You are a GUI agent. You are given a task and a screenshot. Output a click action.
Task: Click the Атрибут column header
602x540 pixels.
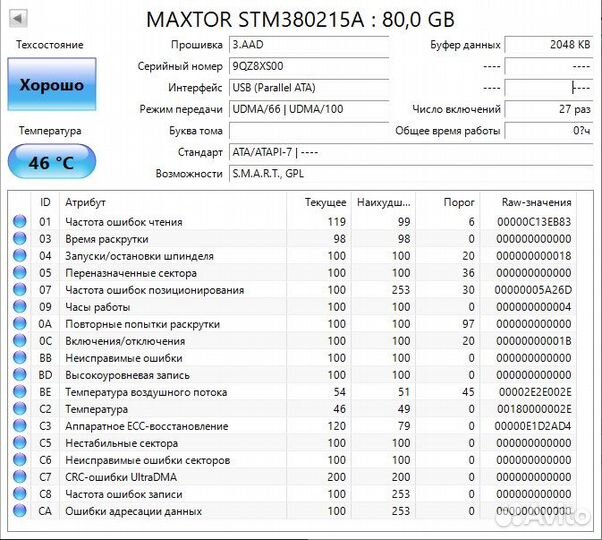[173, 202]
